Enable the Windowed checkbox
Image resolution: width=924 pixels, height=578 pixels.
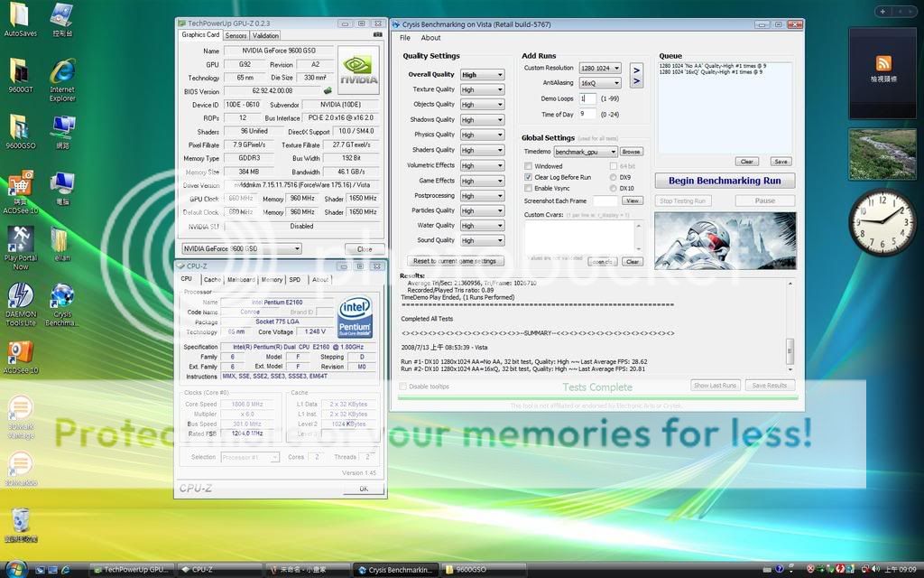point(529,166)
